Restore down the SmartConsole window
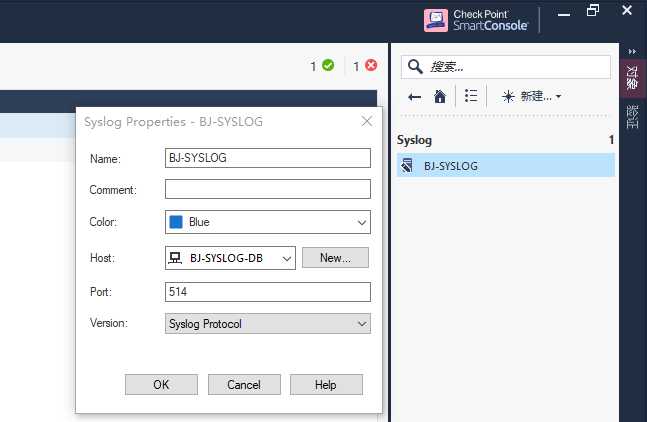 593,10
